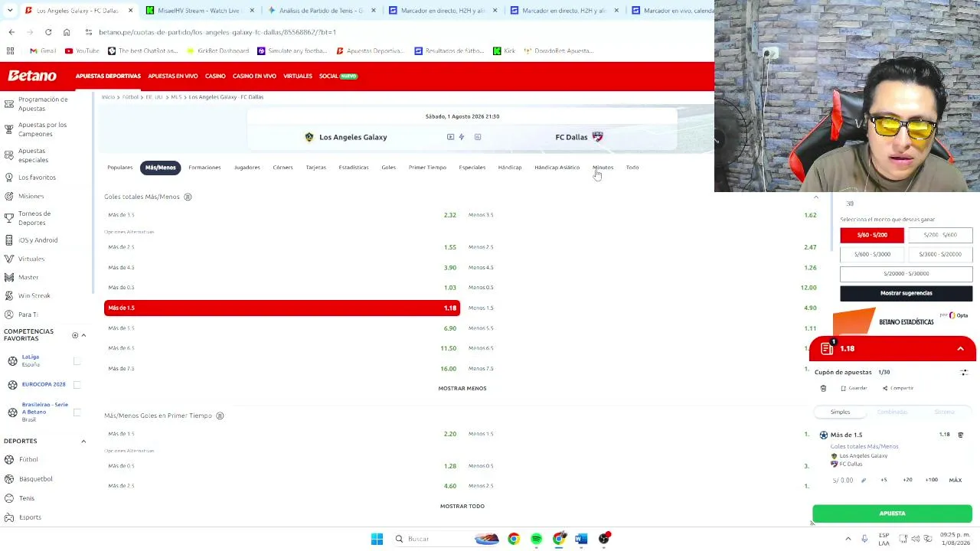This screenshot has height=551, width=980.
Task: Collapse the Goles totales Más/Menos market
Action: pyautogui.click(x=815, y=197)
